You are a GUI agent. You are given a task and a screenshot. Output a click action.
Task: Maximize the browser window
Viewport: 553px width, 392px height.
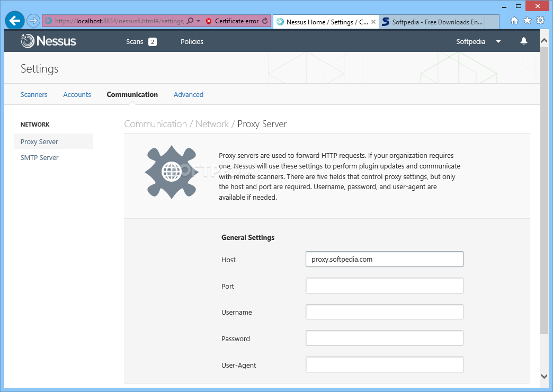tap(519, 6)
